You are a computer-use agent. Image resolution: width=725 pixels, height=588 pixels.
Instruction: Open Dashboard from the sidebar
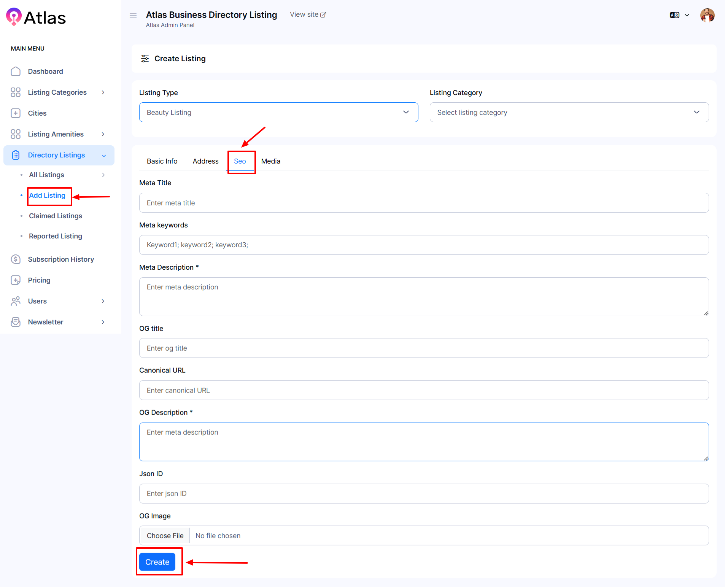(45, 72)
